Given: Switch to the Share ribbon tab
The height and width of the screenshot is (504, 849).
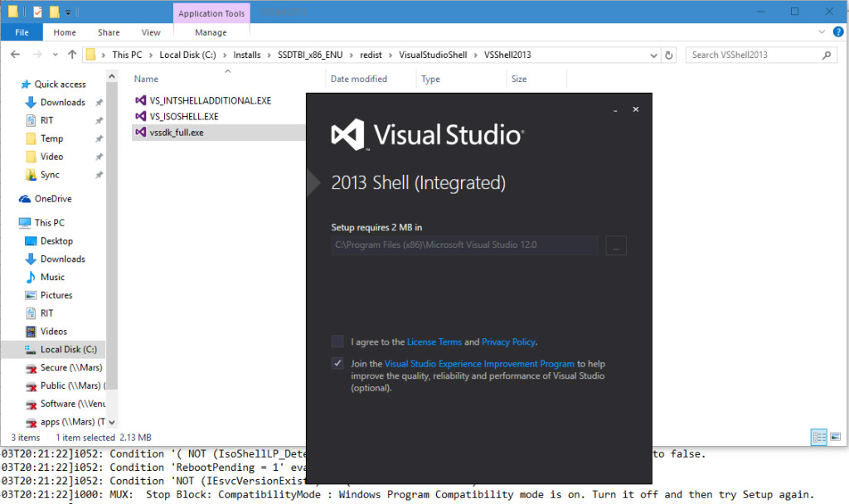Looking at the screenshot, I should 109,32.
